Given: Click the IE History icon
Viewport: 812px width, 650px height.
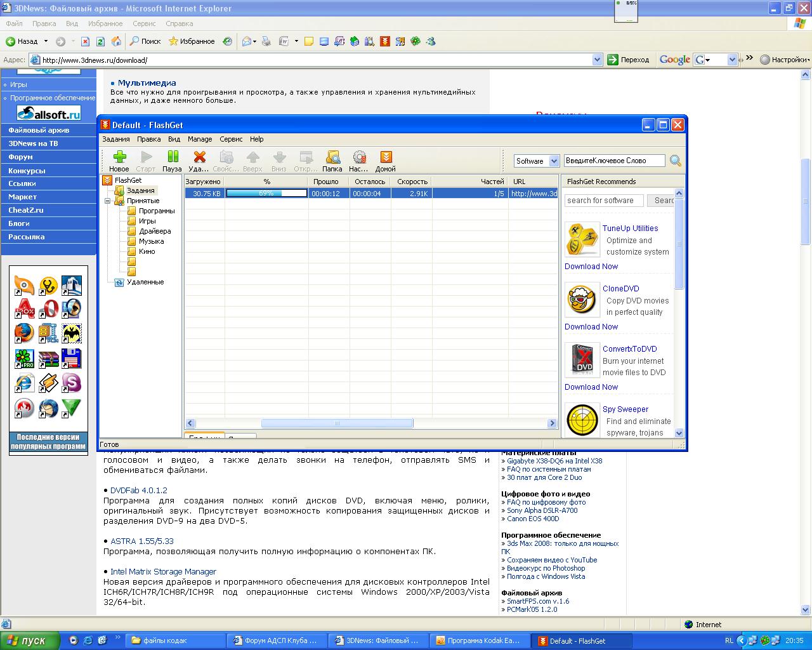Looking at the screenshot, I should pos(227,41).
